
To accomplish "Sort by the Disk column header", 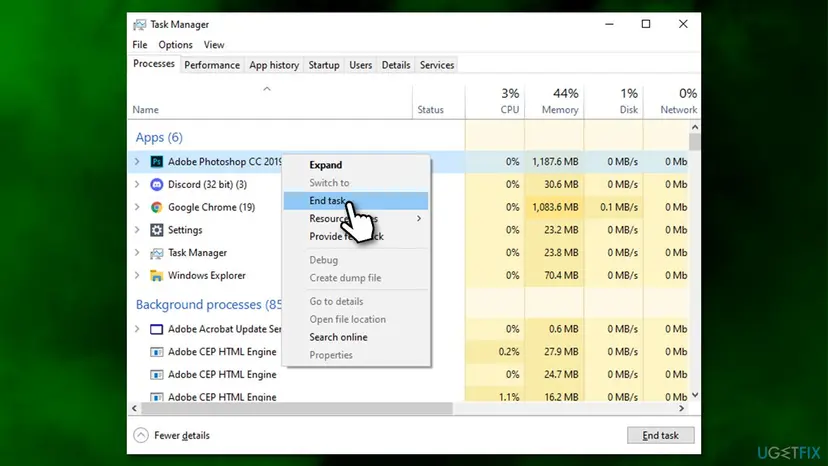I will 614,101.
